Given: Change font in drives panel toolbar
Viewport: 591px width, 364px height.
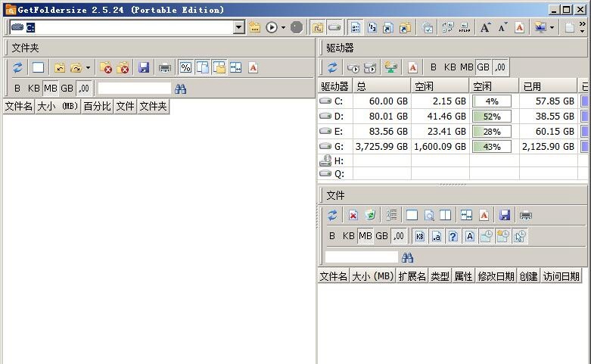Looking at the screenshot, I should pos(412,68).
